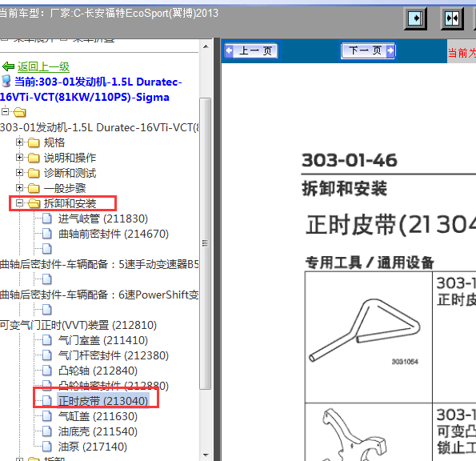
Task: Open 气门杆密封件 (212380) document
Action: click(x=114, y=355)
